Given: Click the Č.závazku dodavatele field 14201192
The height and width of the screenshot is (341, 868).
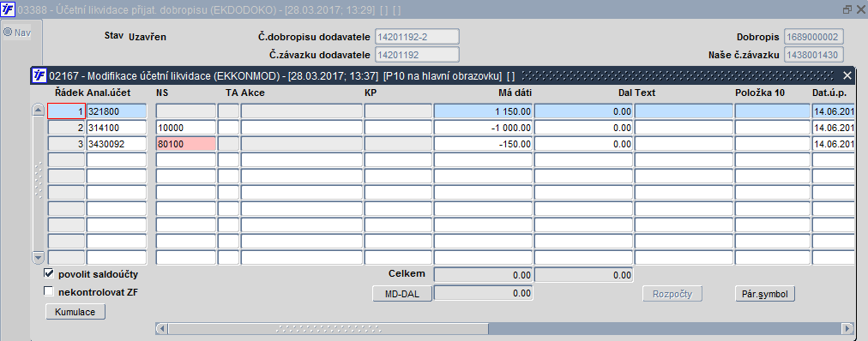Looking at the screenshot, I should click(x=417, y=55).
